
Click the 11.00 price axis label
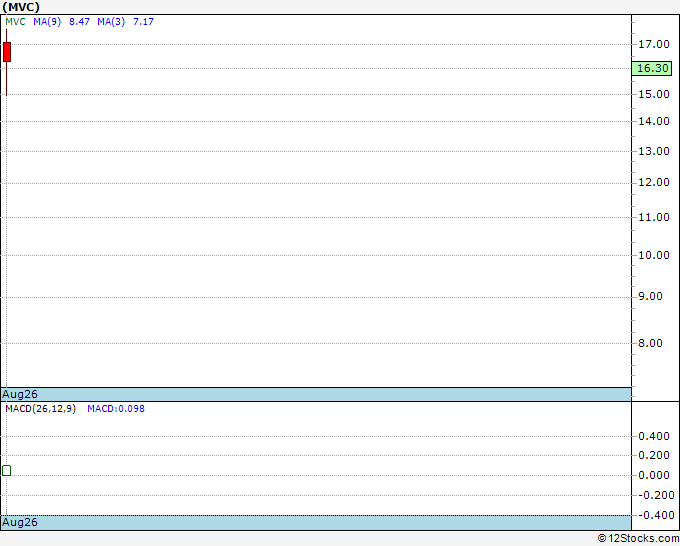(654, 217)
